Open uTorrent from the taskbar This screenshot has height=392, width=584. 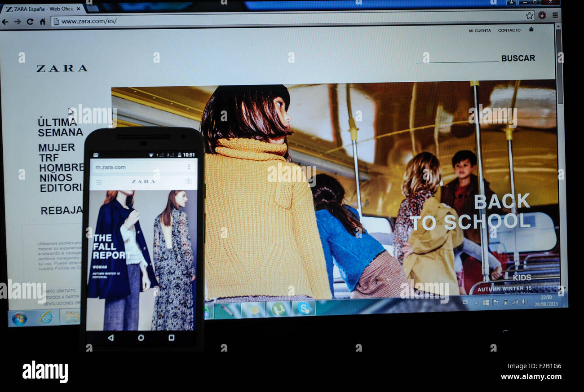point(278,309)
